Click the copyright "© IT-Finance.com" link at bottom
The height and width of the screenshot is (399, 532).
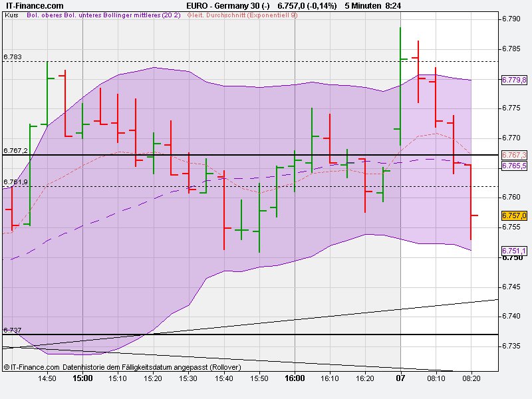(30, 366)
